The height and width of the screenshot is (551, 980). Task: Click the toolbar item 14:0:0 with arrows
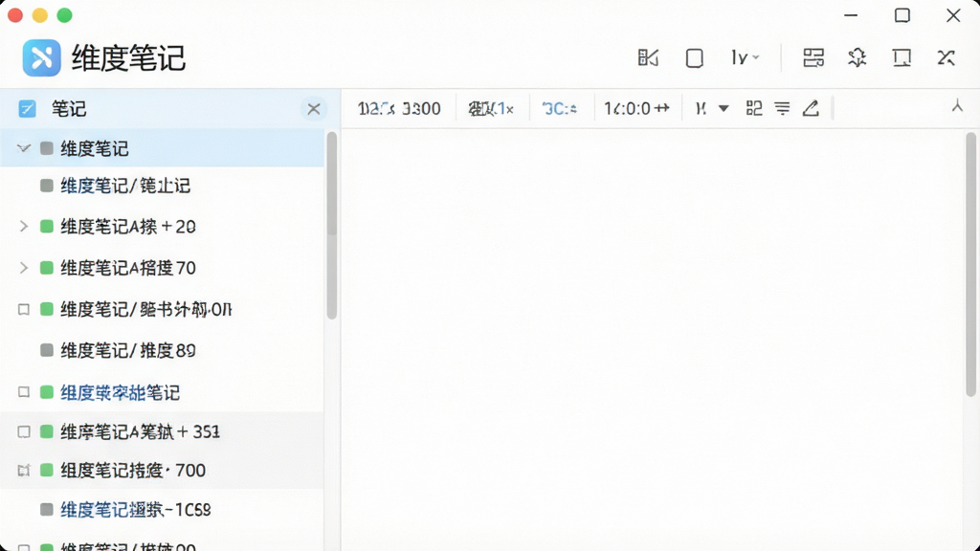[636, 109]
